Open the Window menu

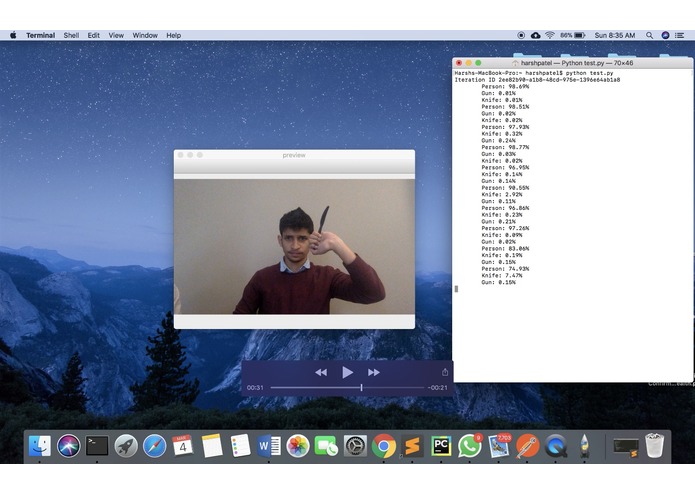145,35
